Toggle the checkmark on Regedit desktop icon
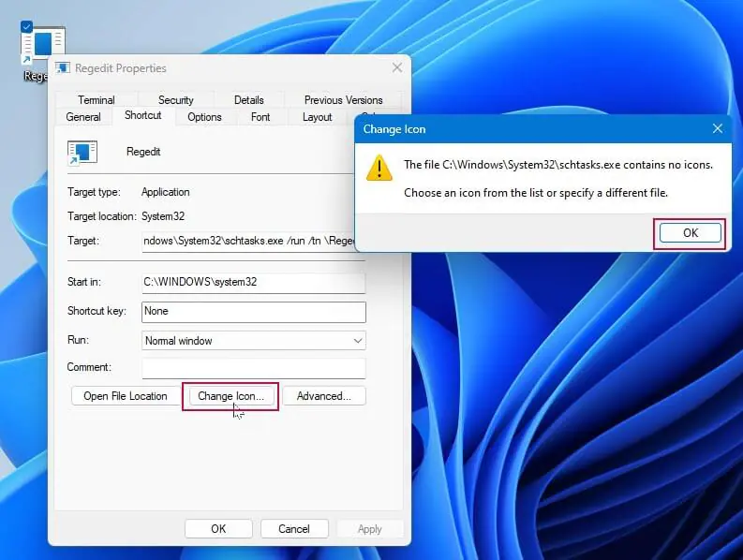This screenshot has height=560, width=743. point(26,27)
